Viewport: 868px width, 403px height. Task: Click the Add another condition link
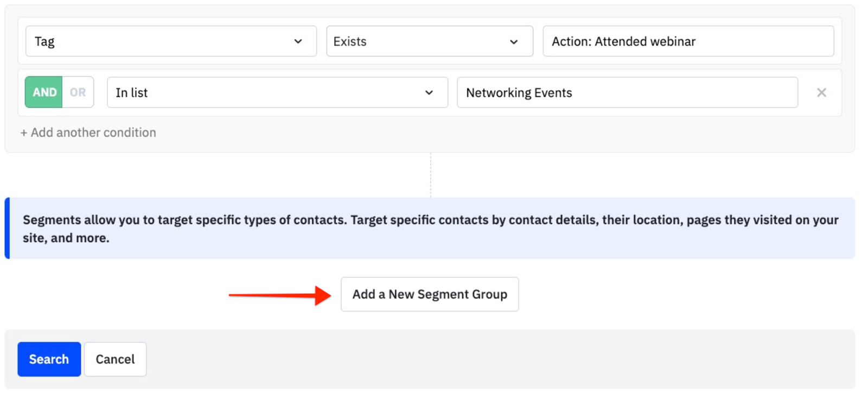[x=93, y=133]
